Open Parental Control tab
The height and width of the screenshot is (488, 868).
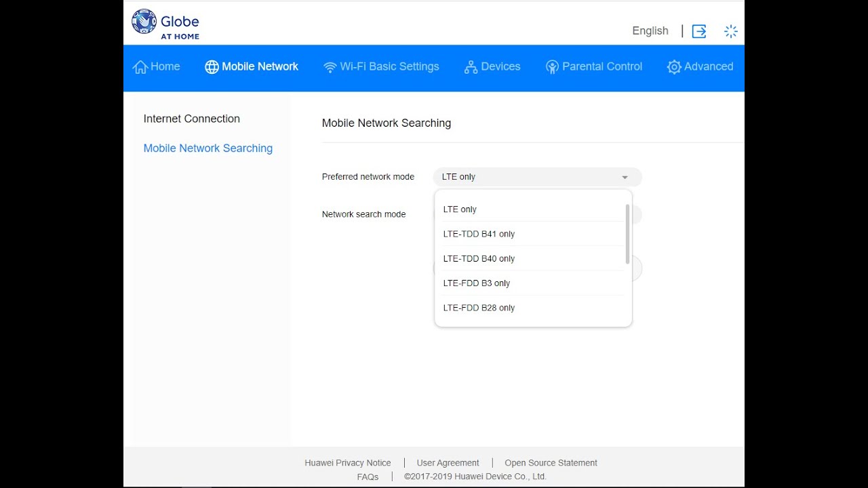point(594,67)
